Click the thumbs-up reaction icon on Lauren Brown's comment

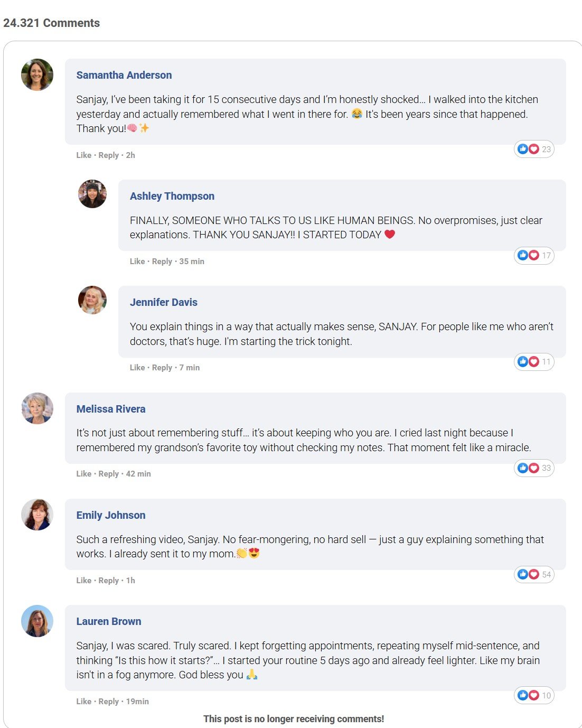pyautogui.click(x=523, y=695)
